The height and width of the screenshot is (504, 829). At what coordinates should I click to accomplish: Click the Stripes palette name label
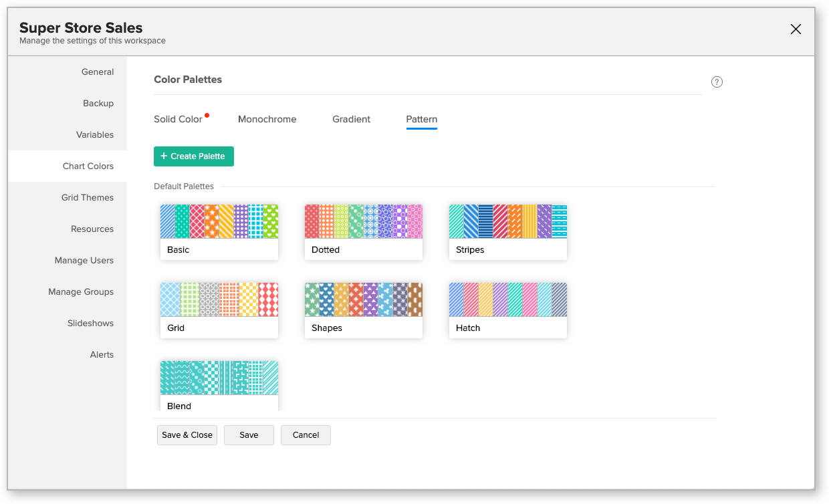[470, 250]
